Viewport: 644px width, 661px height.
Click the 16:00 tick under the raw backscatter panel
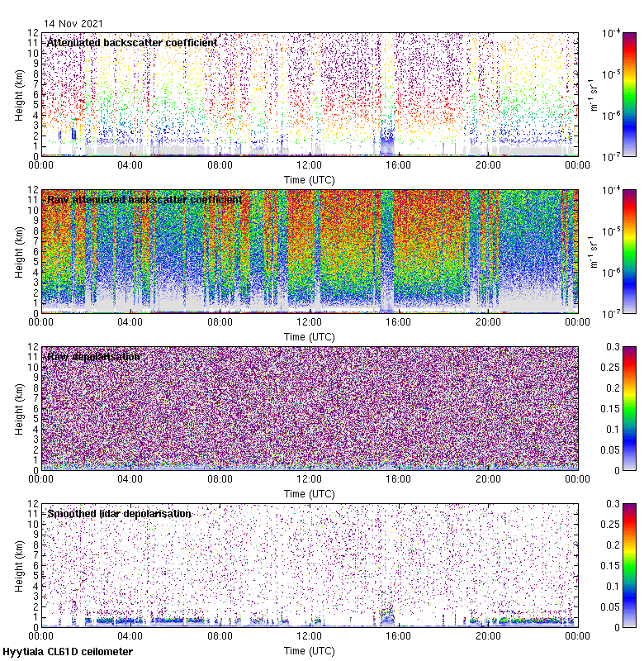pos(399,321)
